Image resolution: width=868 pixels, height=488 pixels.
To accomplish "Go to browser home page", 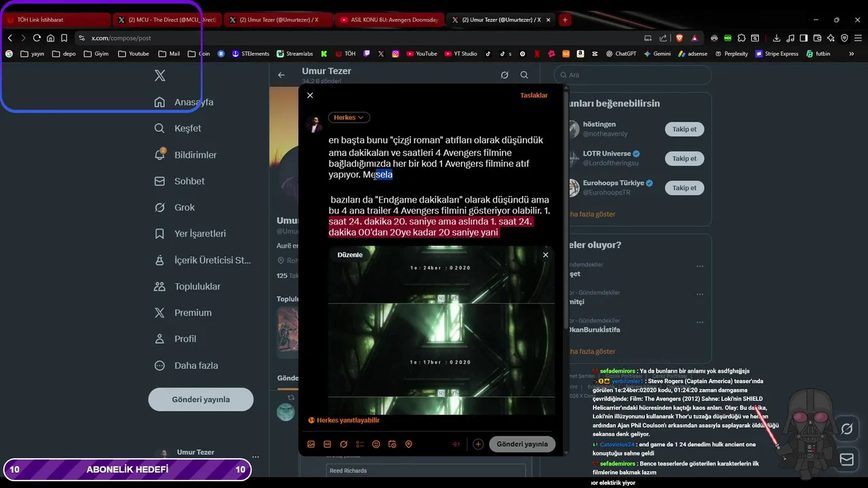I will [50, 38].
